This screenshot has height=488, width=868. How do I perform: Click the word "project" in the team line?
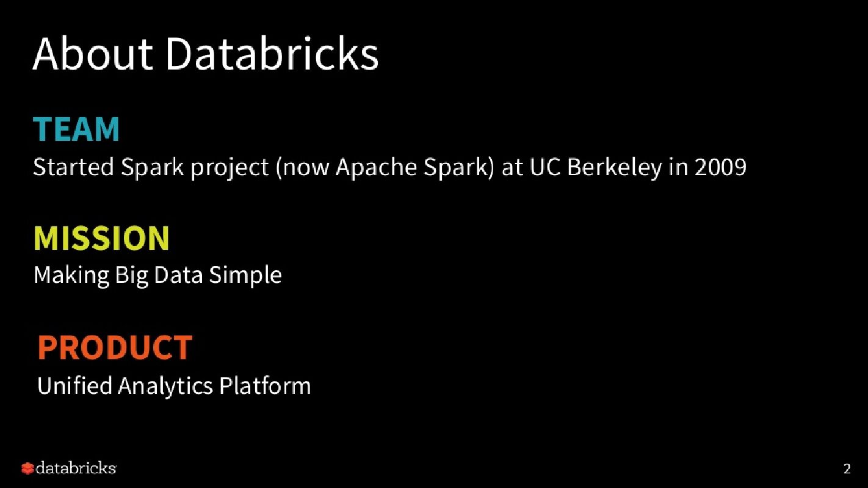pyautogui.click(x=230, y=168)
